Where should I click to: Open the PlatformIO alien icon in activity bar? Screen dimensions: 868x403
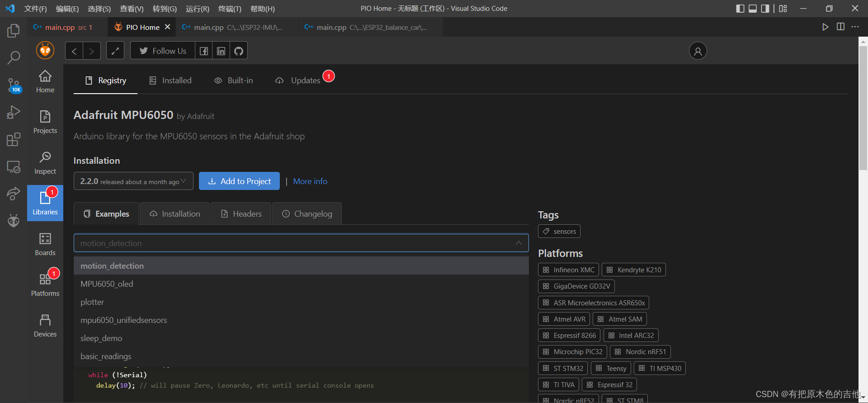pyautogui.click(x=14, y=221)
